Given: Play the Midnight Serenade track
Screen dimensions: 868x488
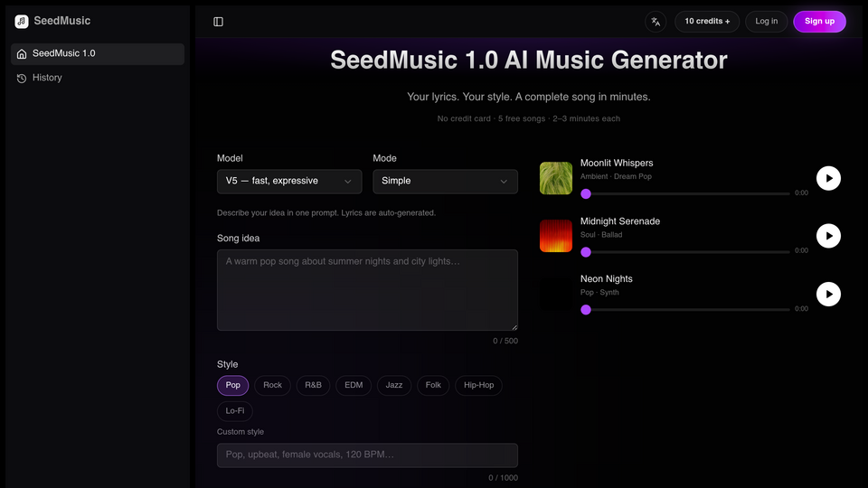Looking at the screenshot, I should point(828,236).
